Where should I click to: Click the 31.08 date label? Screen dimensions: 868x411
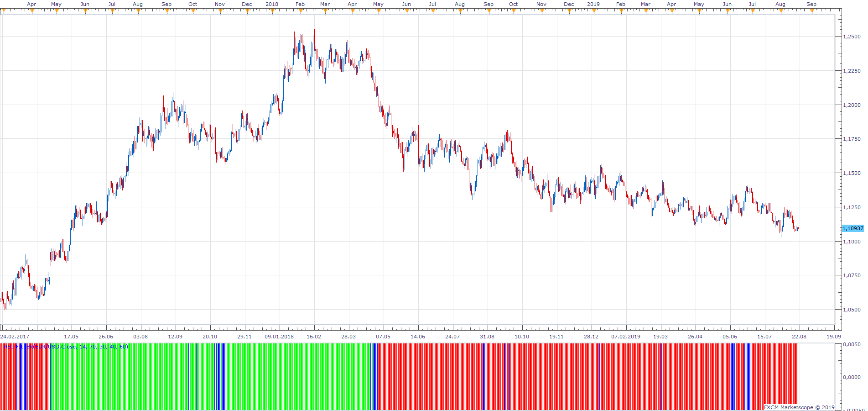point(487,337)
